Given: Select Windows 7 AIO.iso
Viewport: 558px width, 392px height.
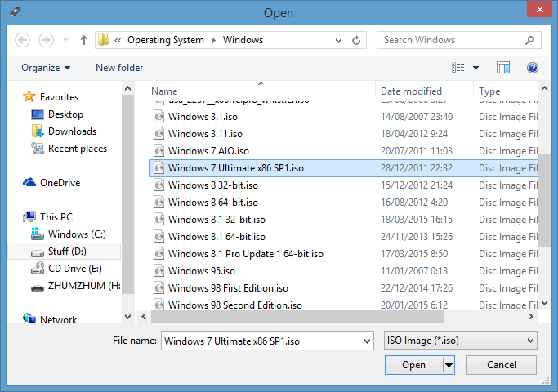Looking at the screenshot, I should tap(208, 151).
